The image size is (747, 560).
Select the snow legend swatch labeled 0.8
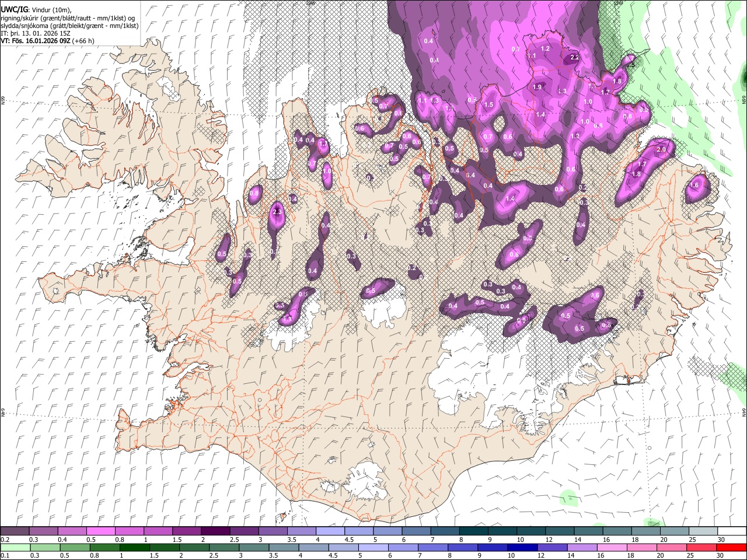(129, 531)
